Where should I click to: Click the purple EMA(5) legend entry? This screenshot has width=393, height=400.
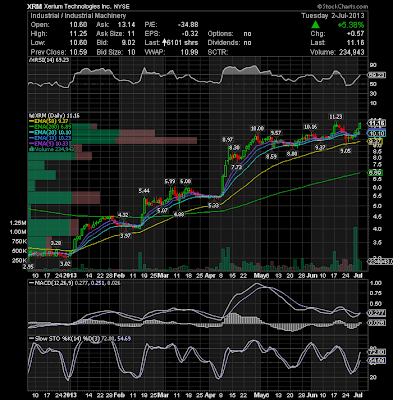click(x=48, y=144)
